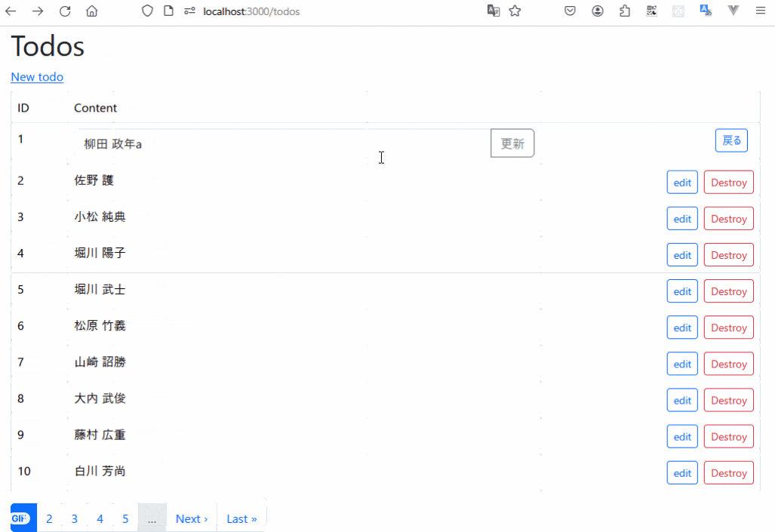Image resolution: width=775 pixels, height=532 pixels.
Task: Edit todo 3 小松 純典
Action: coord(682,219)
